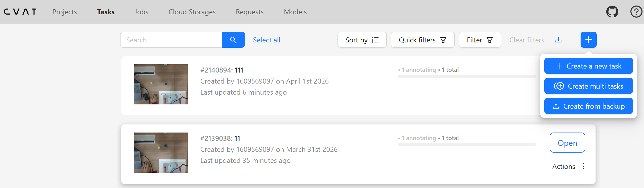Image resolution: width=644 pixels, height=188 pixels.
Task: Go to the Jobs tab
Action: 141,12
